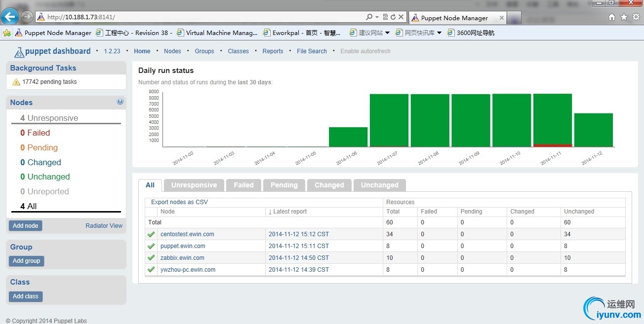Click the compatibility view icon in address bar
Image resolution: width=644 pixels, height=324 pixels.
(385, 17)
